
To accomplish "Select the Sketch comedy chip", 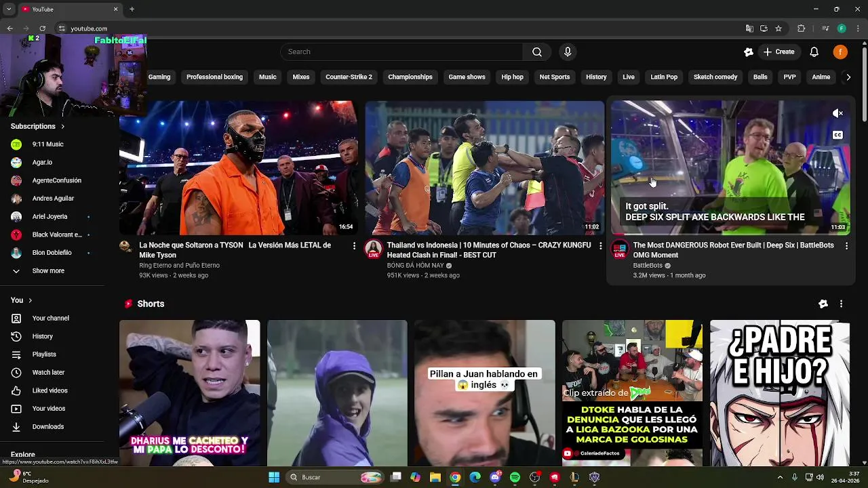I will (715, 77).
